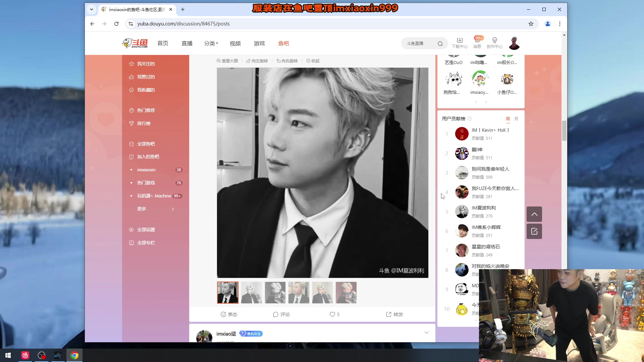Toggle like on the photo post
644x362 pixels.
click(x=333, y=314)
